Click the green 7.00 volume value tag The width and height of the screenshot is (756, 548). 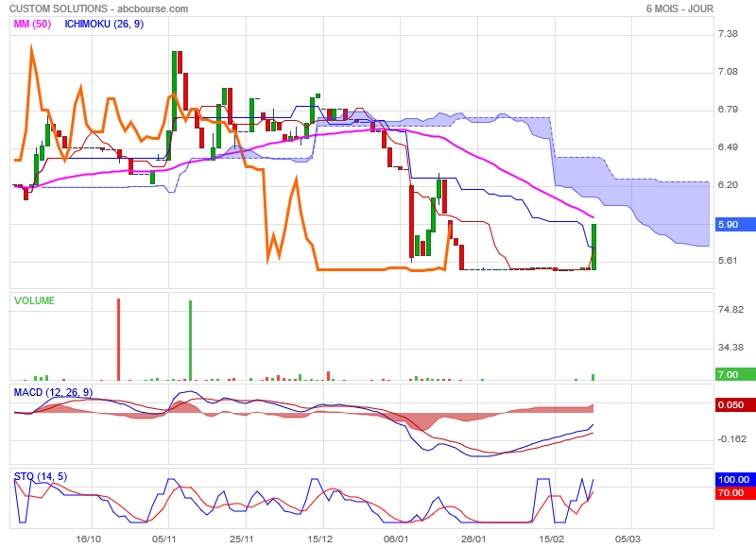(x=735, y=374)
